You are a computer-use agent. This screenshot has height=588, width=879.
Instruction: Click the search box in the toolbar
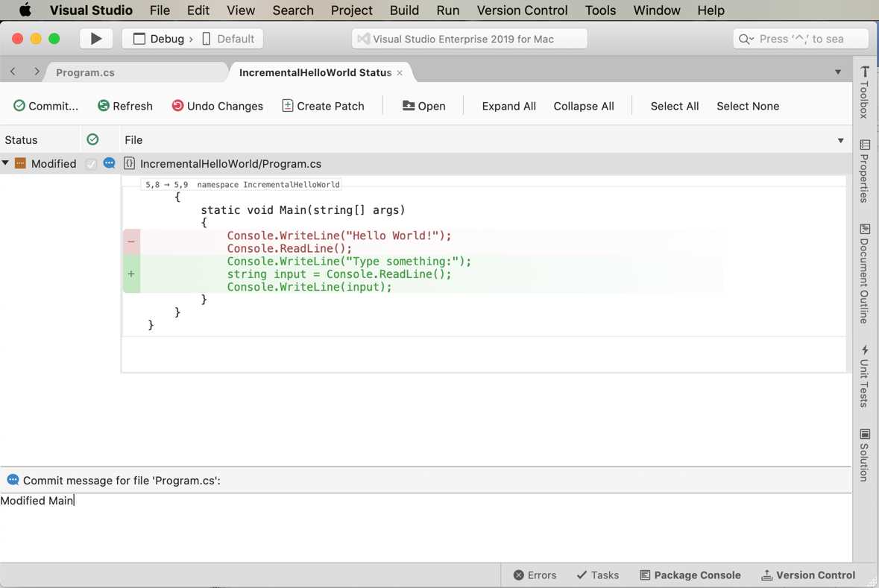click(801, 39)
